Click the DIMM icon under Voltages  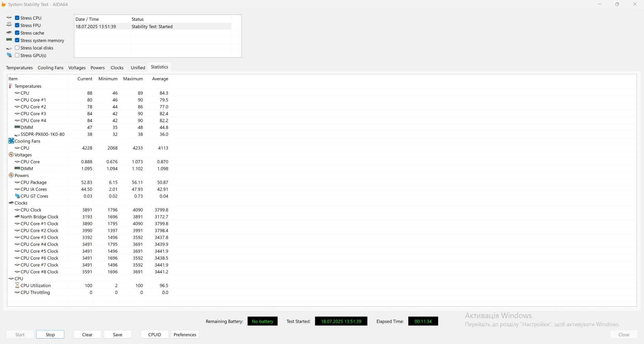tap(17, 168)
